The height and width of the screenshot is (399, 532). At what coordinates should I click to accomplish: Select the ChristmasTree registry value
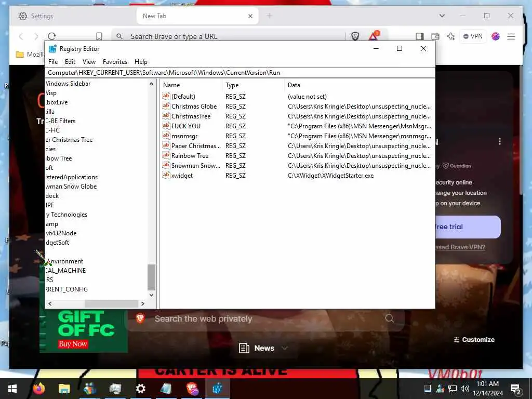point(191,116)
